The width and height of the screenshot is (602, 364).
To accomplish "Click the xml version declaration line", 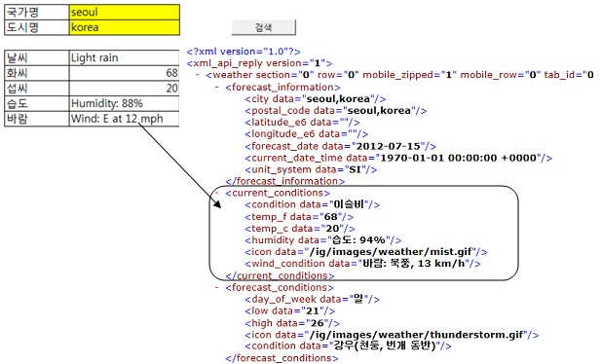I will pyautogui.click(x=244, y=52).
